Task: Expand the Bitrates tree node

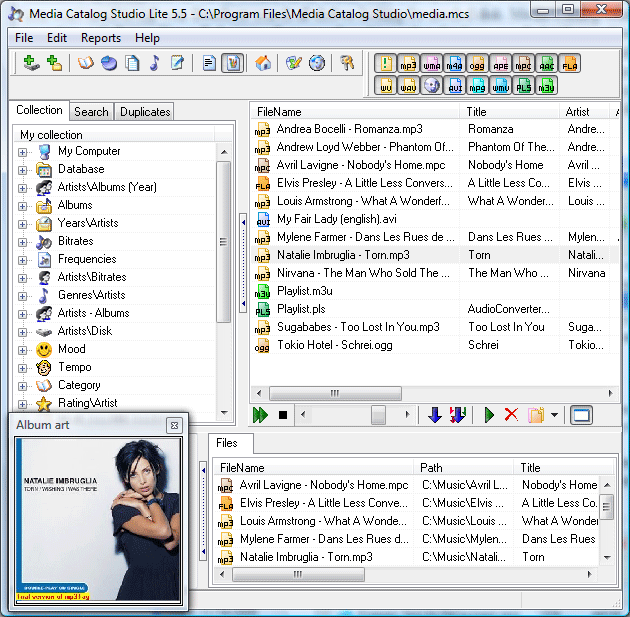Action: [22, 242]
